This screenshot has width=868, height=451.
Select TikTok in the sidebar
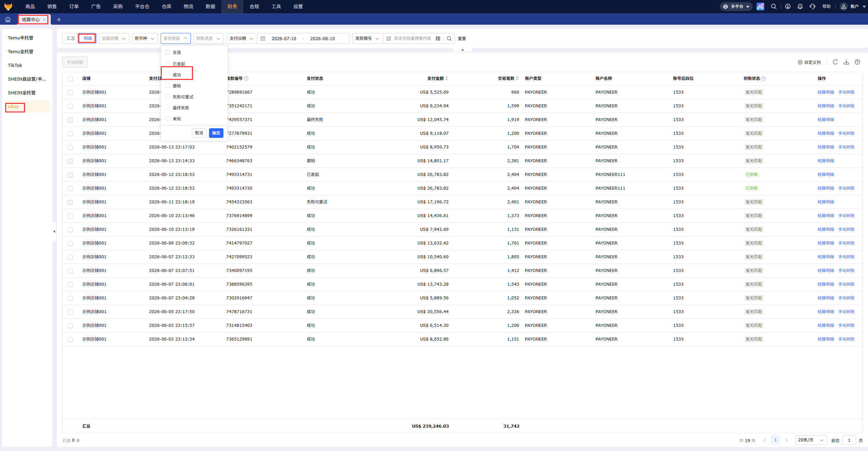[x=15, y=65]
